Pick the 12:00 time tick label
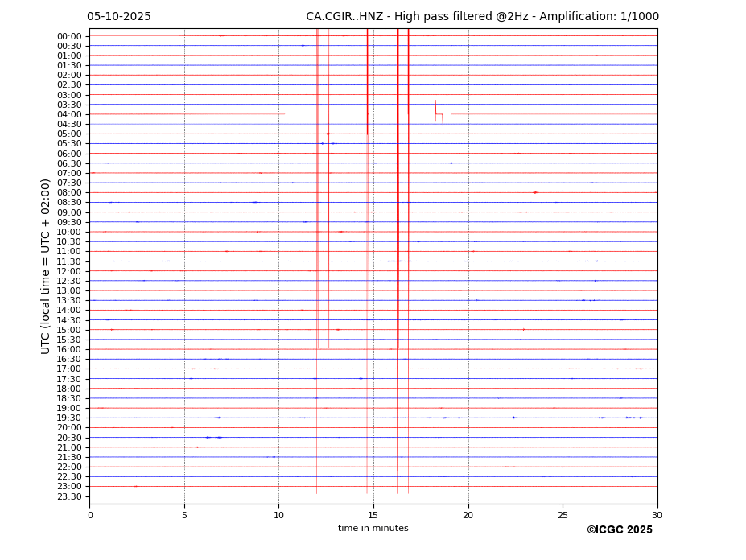746x560 pixels. point(68,271)
